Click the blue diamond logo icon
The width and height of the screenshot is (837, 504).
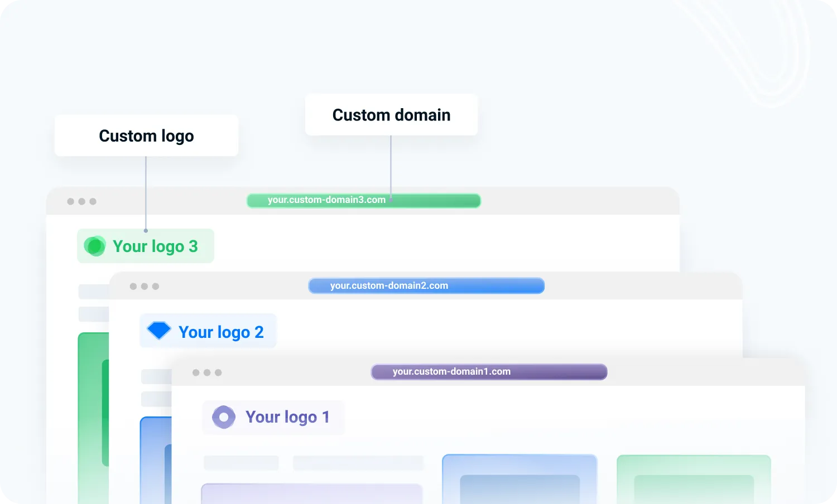point(158,331)
